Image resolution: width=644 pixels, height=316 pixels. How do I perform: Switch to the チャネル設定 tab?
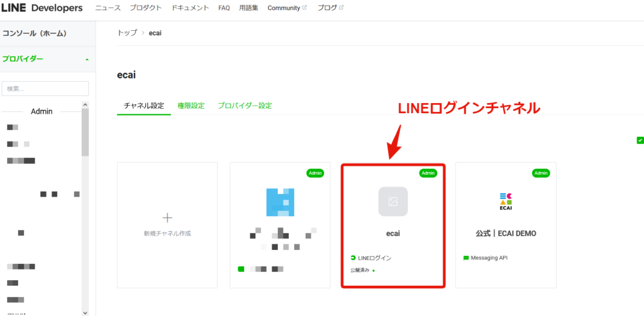pos(144,106)
